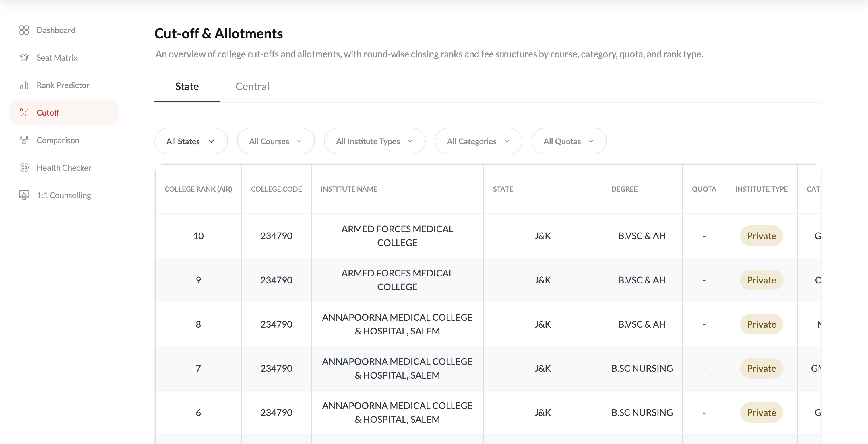Click the College Rank (AIR) column header
Image resolution: width=868 pixels, height=444 pixels.
(x=198, y=189)
